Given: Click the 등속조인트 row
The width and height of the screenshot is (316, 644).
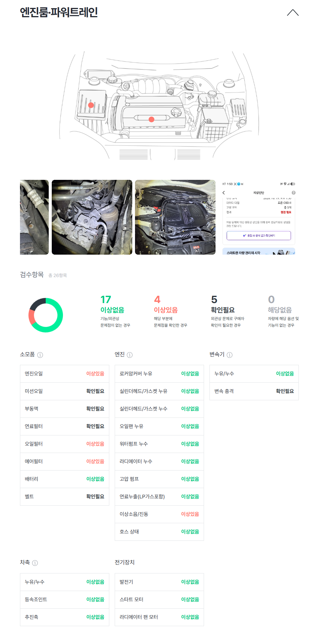Looking at the screenshot, I should pyautogui.click(x=64, y=599).
